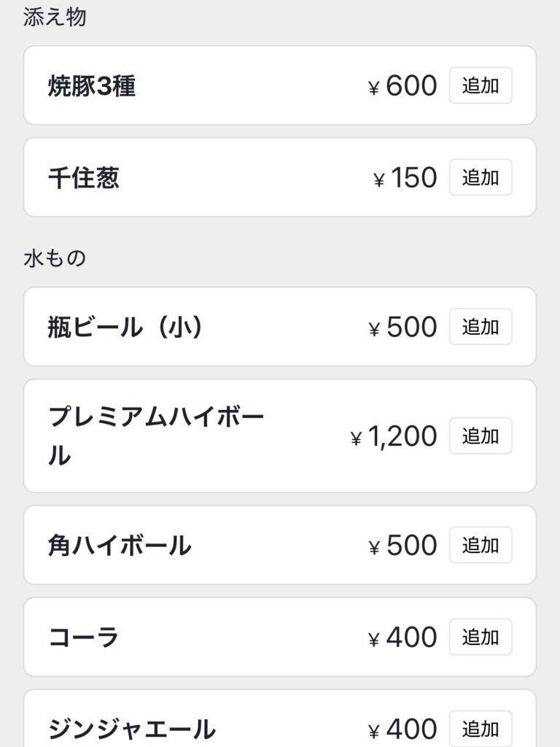Click the 添え物 section heading
Screen dimensions: 560x747
[x=55, y=18]
